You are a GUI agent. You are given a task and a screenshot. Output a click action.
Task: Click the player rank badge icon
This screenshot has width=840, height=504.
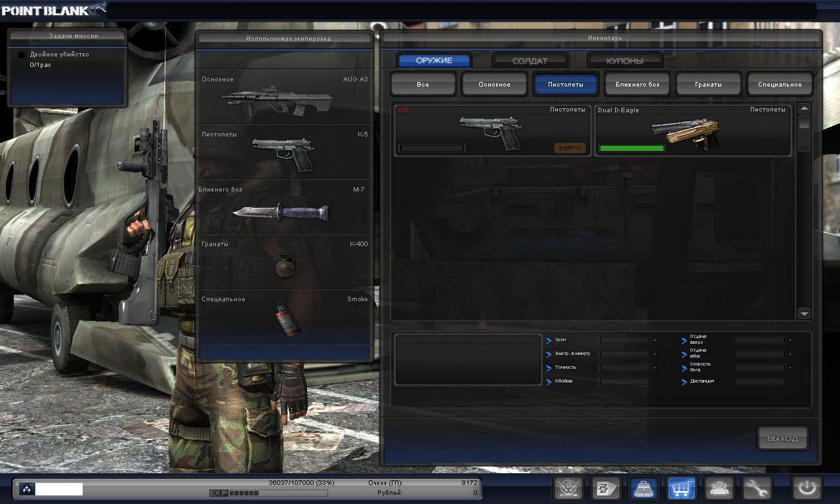pos(27,489)
